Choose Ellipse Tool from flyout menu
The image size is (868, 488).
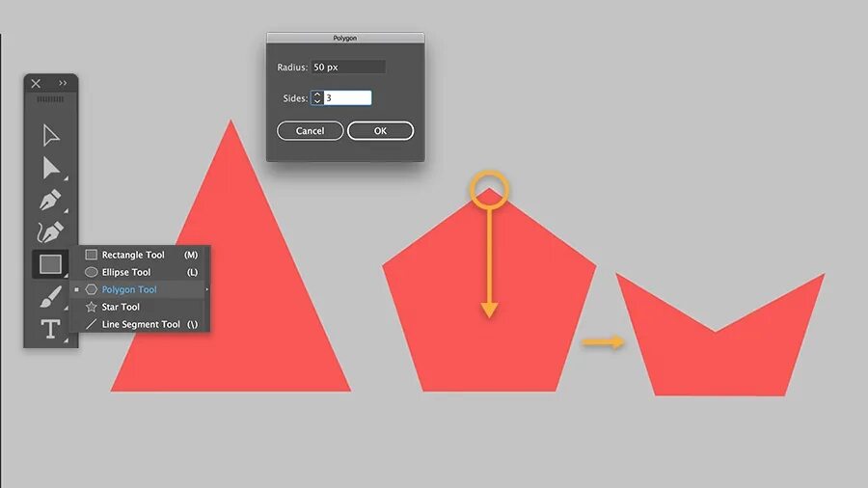click(x=141, y=272)
